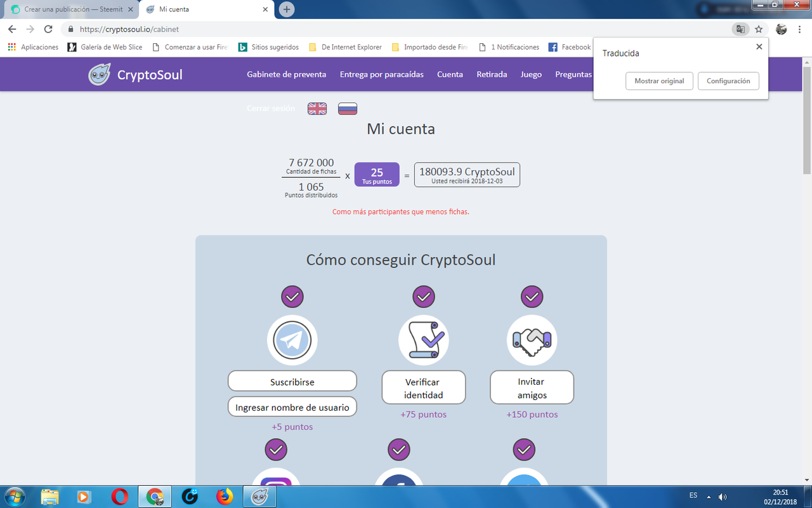Screen dimensions: 812x508
Task: Open Cuenta menu item
Action: tap(450, 74)
